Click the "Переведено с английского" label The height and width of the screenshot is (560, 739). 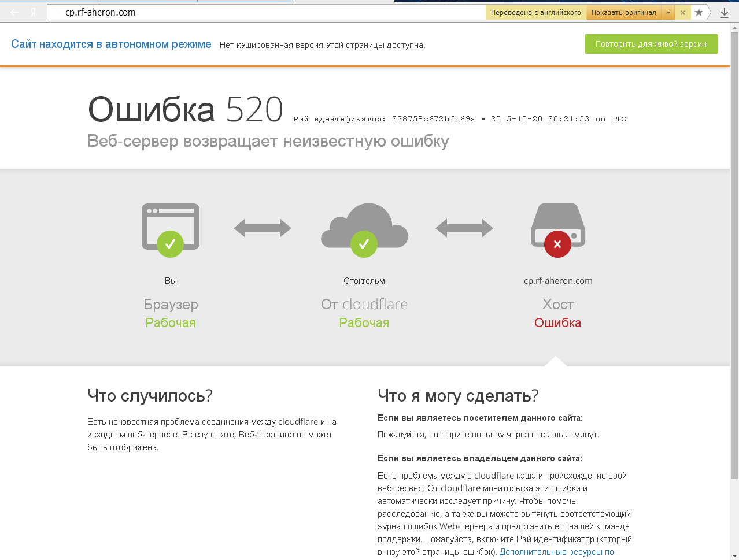(536, 13)
